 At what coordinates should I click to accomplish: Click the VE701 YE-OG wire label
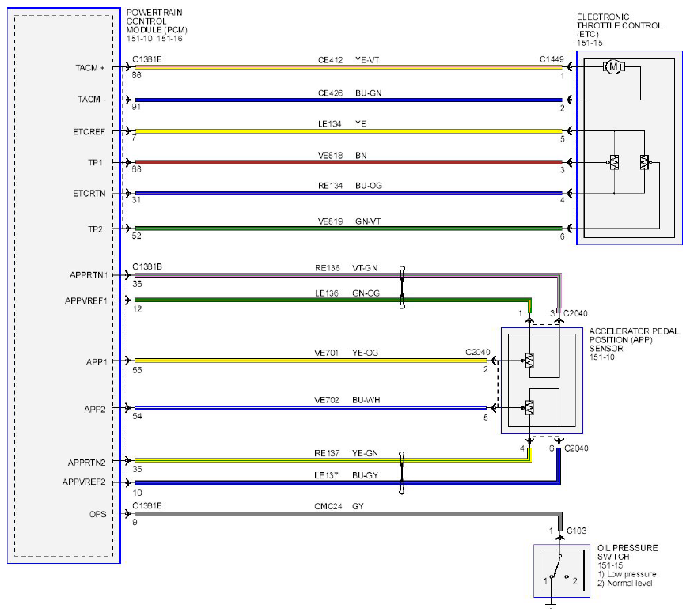click(x=346, y=353)
